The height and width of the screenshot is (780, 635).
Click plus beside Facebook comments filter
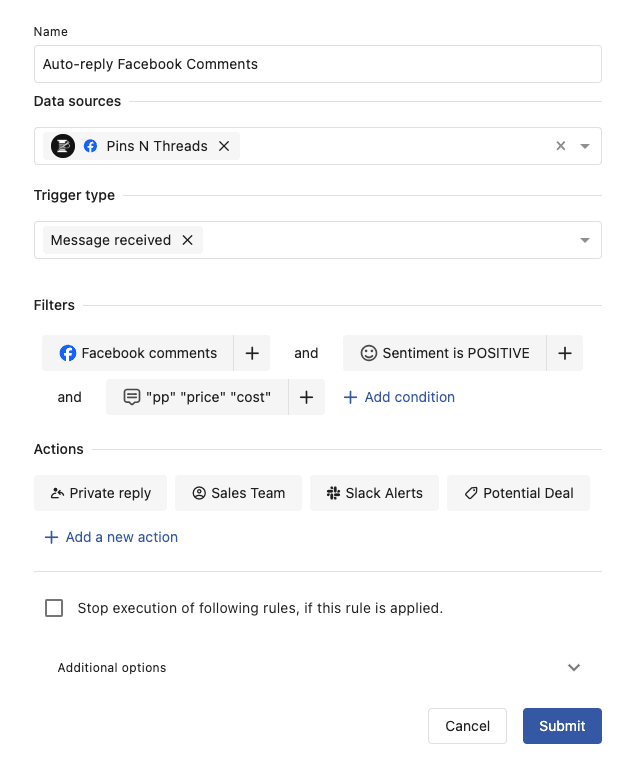click(x=252, y=353)
